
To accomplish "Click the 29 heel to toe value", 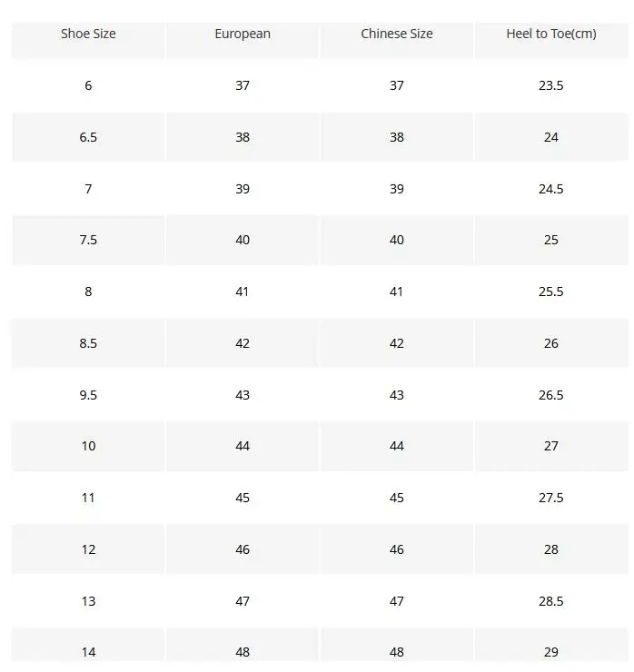I will 550,652.
